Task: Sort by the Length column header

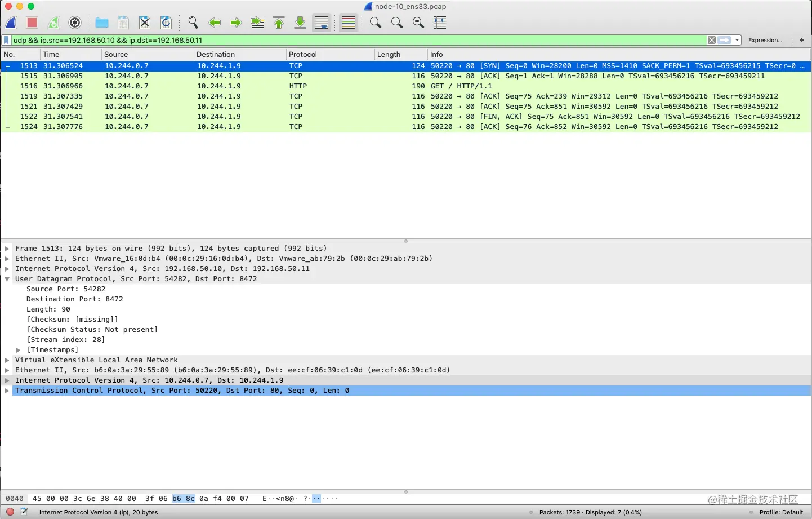Action: (x=401, y=54)
